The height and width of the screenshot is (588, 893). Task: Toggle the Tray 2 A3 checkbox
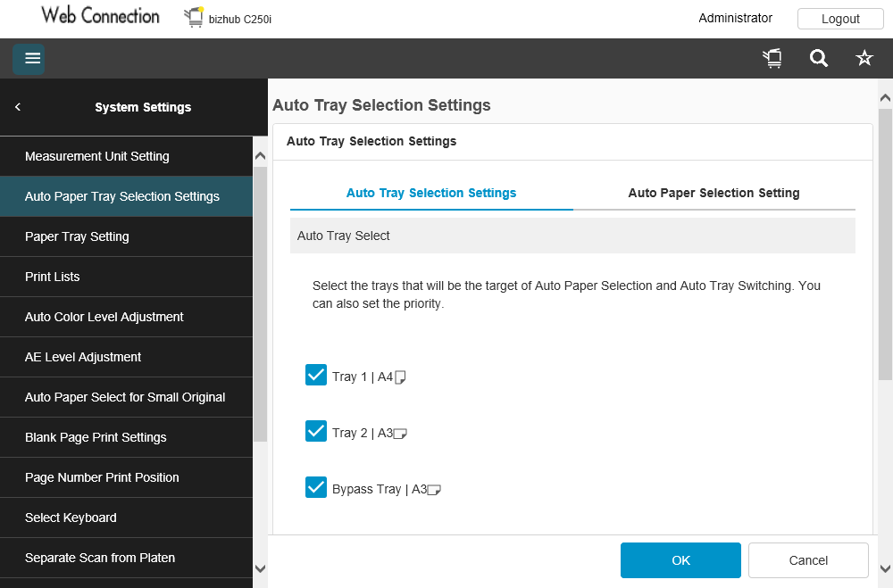coord(316,432)
